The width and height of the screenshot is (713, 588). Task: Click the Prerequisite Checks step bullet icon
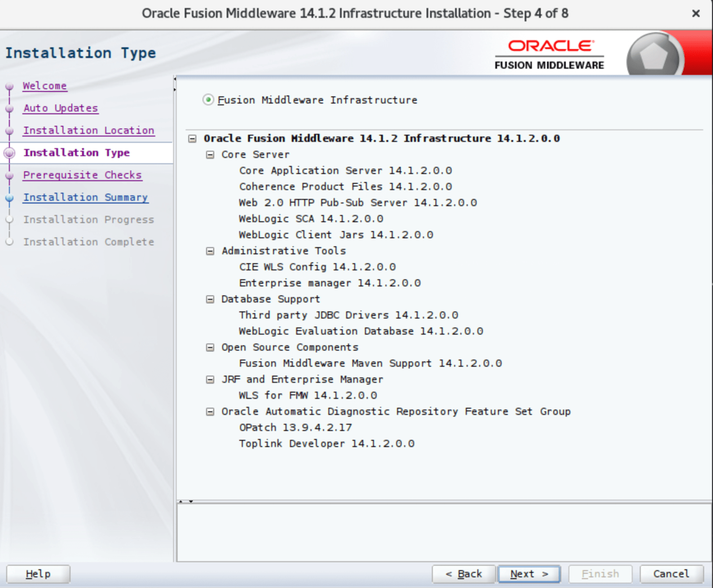click(x=9, y=176)
